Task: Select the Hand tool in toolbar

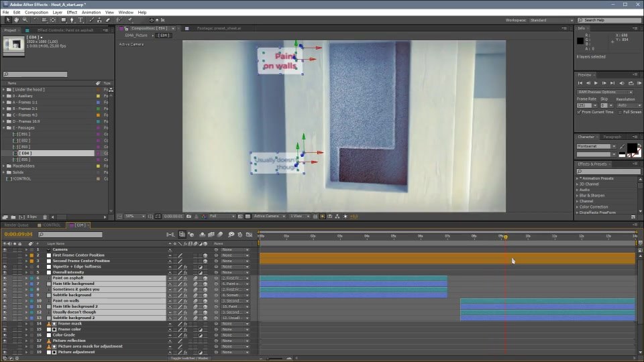Action: (16, 19)
